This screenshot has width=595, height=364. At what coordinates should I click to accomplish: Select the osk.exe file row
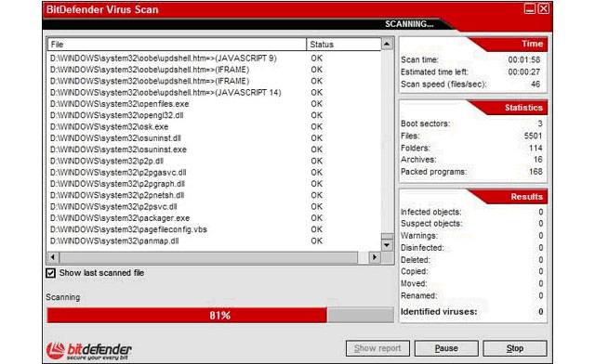pyautogui.click(x=215, y=126)
